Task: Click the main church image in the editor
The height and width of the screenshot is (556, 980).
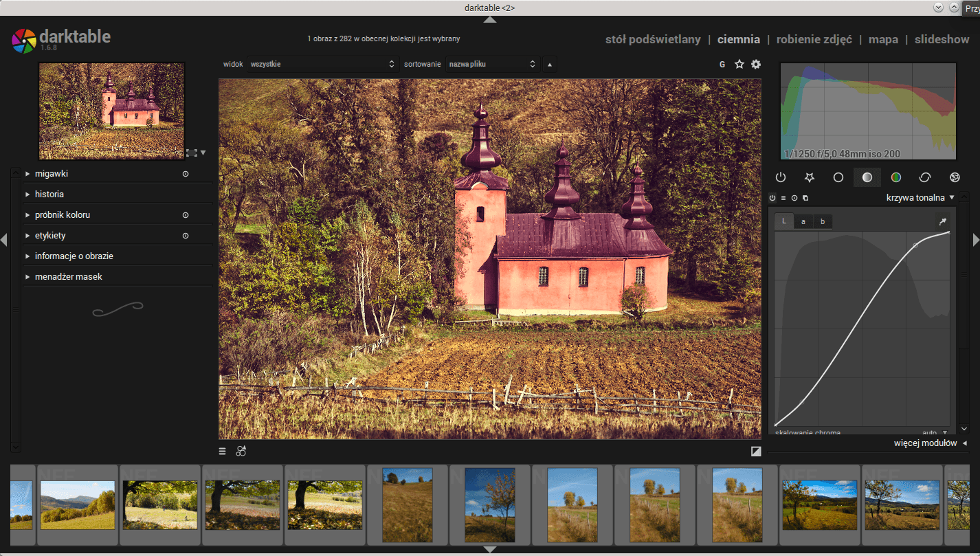Action: (490, 259)
